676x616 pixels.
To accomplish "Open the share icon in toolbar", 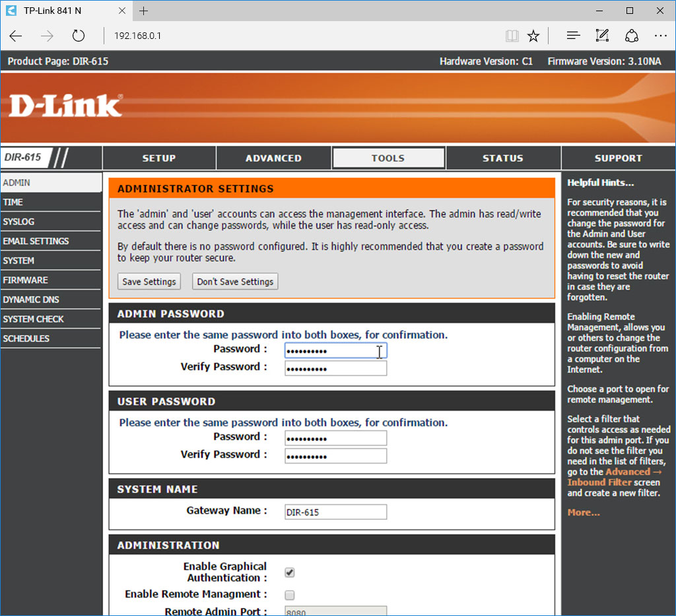I will pyautogui.click(x=632, y=36).
